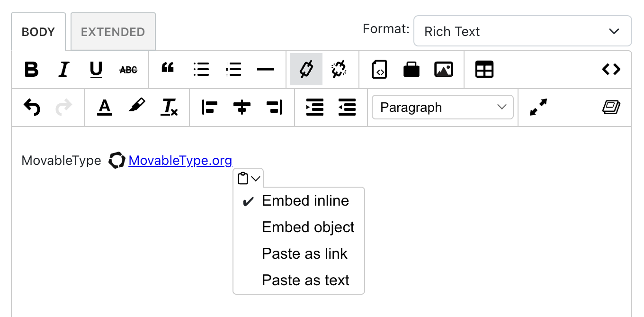Insert a horizontal rule line
This screenshot has width=644, height=317.
coord(265,70)
